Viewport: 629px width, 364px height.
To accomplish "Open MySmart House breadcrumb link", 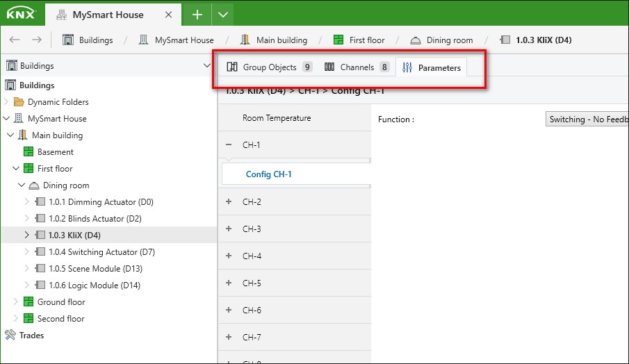I will [184, 40].
